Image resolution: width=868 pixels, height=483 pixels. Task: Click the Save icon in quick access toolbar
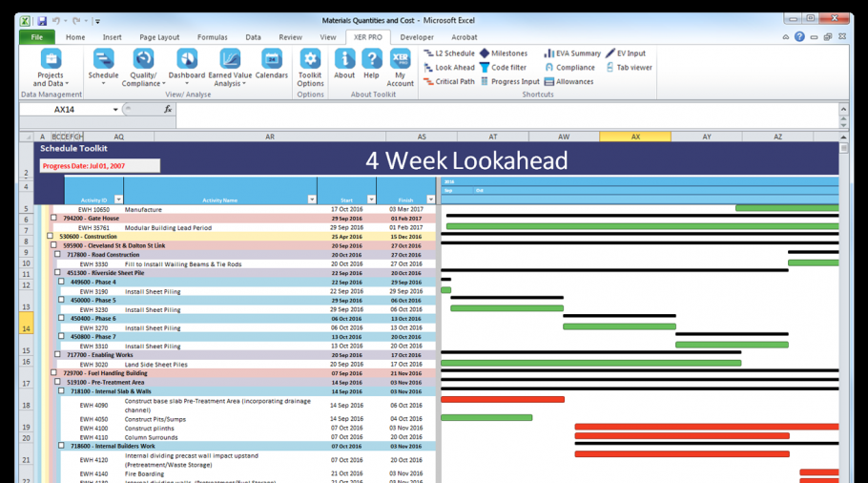42,21
